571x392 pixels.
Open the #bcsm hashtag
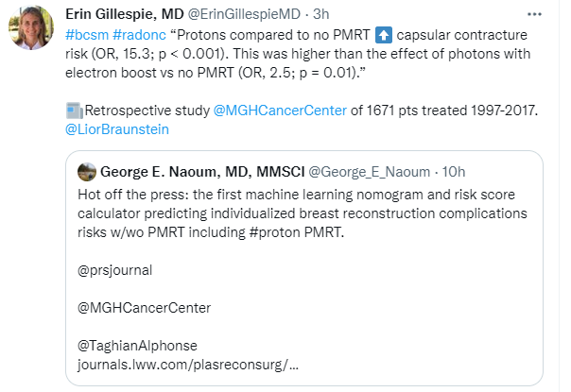point(85,35)
